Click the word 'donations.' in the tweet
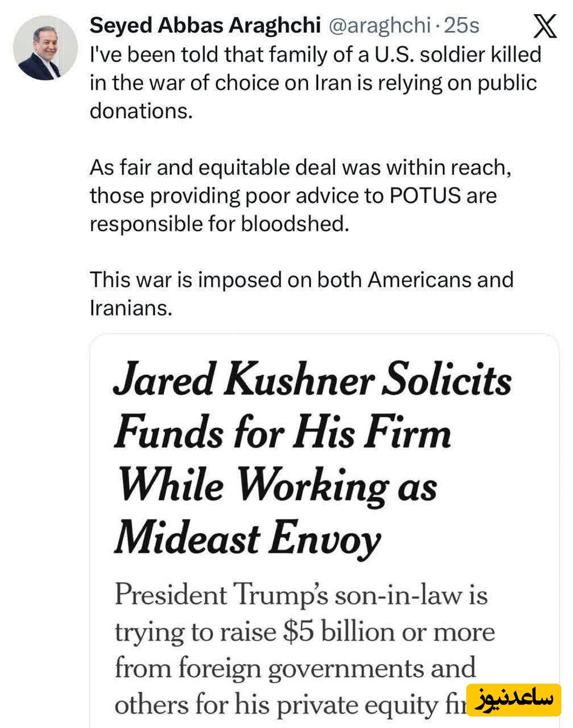The image size is (573, 728). point(141,111)
